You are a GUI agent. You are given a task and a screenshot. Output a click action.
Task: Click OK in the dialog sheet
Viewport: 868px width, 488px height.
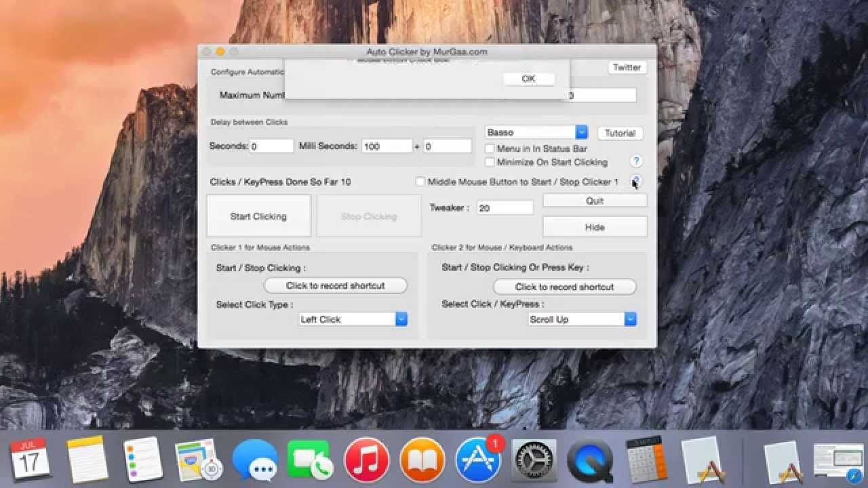tap(529, 79)
